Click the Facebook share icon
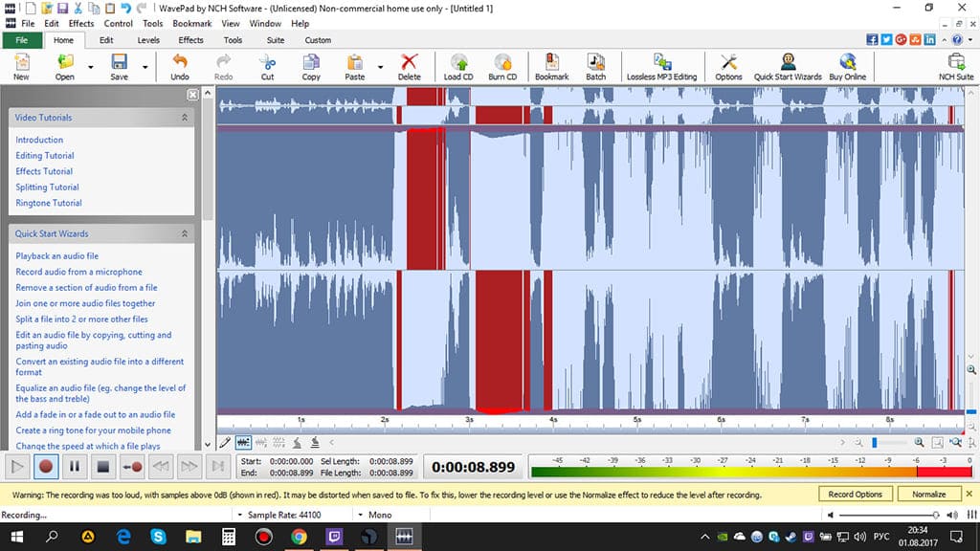The width and height of the screenshot is (980, 551). pos(872,40)
